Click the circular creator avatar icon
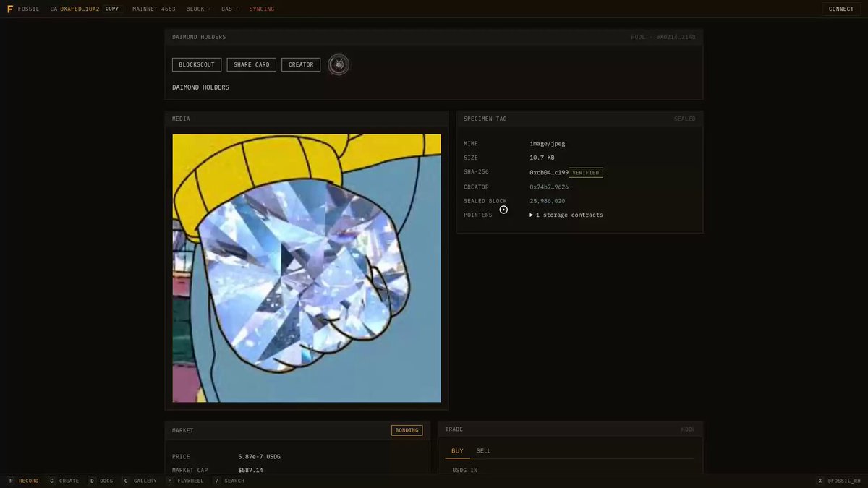The height and width of the screenshot is (488, 868). point(339,64)
